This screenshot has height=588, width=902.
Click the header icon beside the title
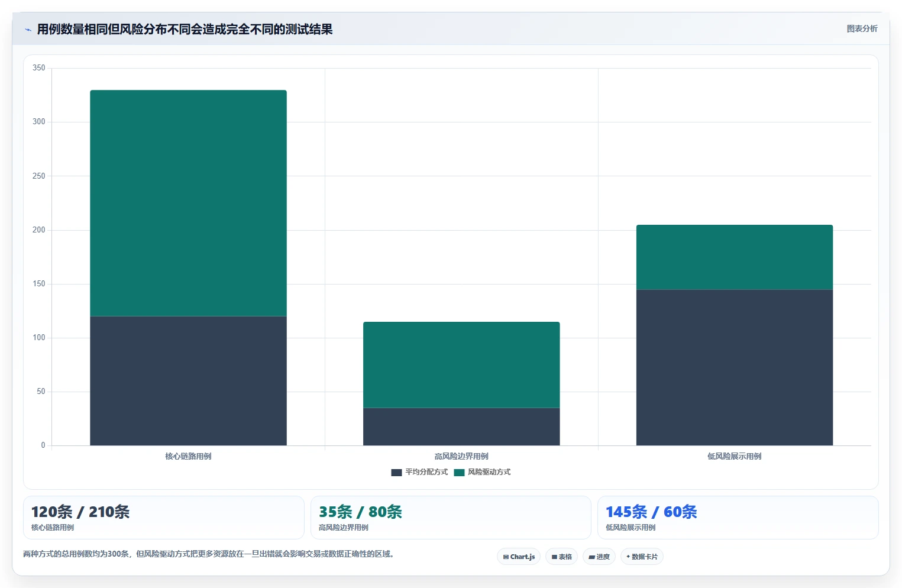(28, 30)
